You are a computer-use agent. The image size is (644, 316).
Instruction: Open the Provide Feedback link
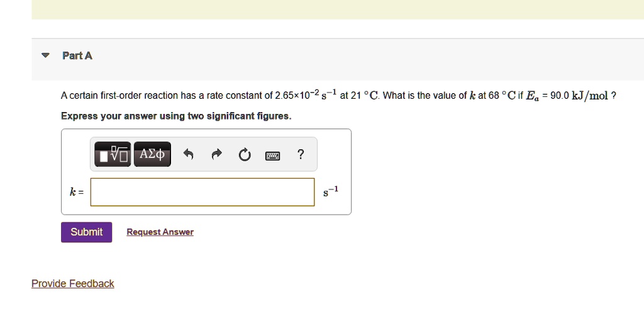[x=73, y=284]
